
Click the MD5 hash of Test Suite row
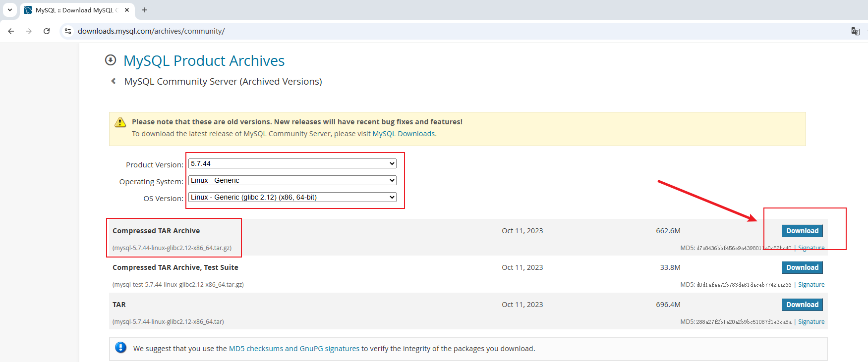pyautogui.click(x=744, y=285)
